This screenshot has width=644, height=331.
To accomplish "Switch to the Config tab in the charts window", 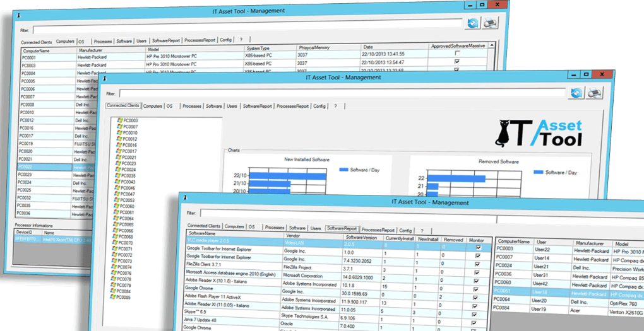I will pyautogui.click(x=319, y=107).
